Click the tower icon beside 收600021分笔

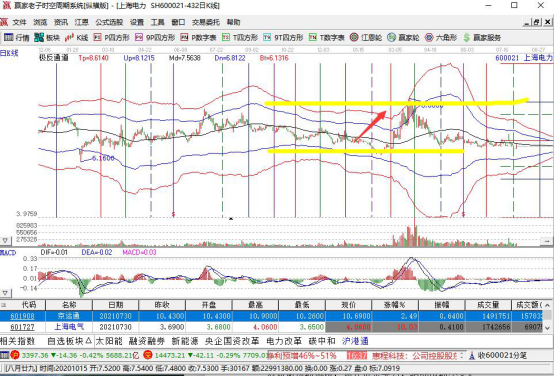tap(472, 355)
